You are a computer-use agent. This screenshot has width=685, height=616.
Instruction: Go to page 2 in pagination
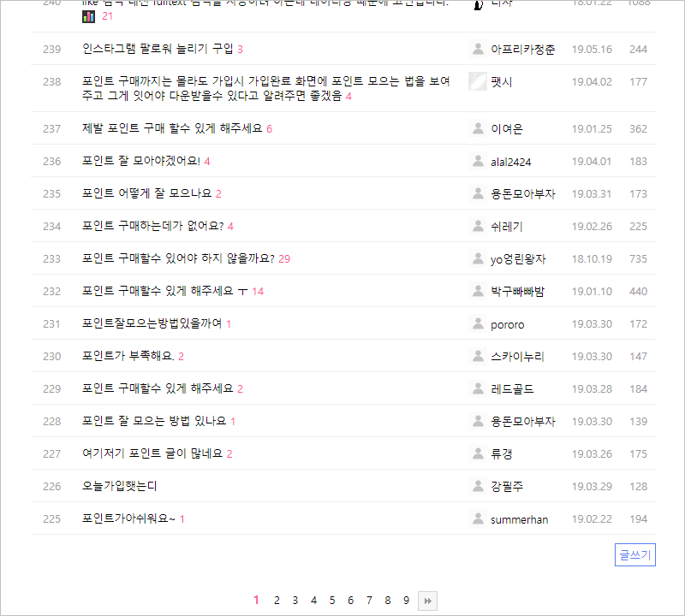[277, 601]
